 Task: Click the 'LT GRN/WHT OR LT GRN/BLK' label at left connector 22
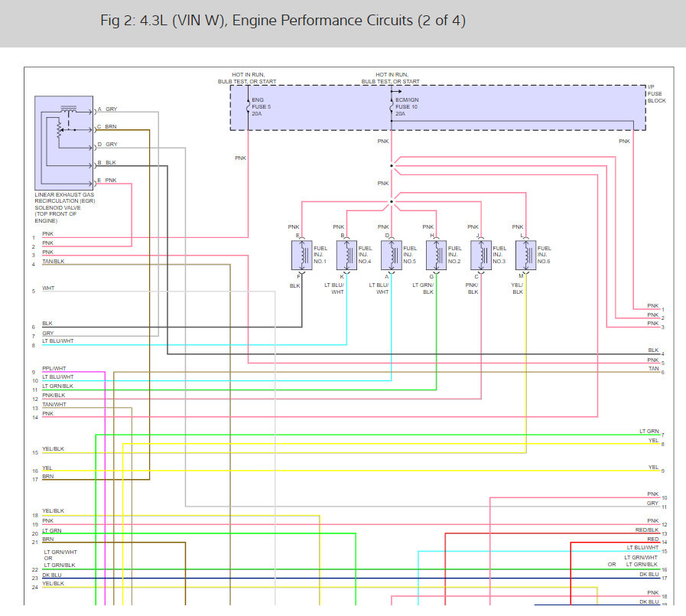60,559
